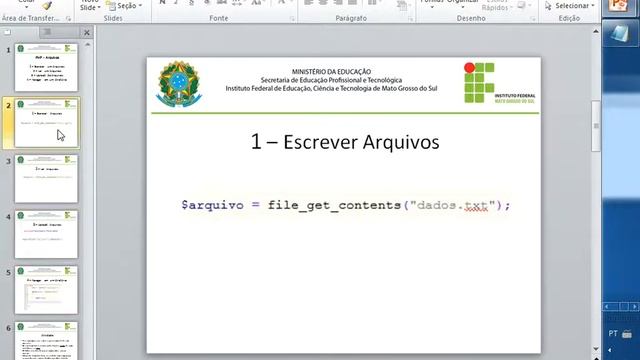
Task: Open Área de Transferência dialog launcher
Action: tap(68, 19)
